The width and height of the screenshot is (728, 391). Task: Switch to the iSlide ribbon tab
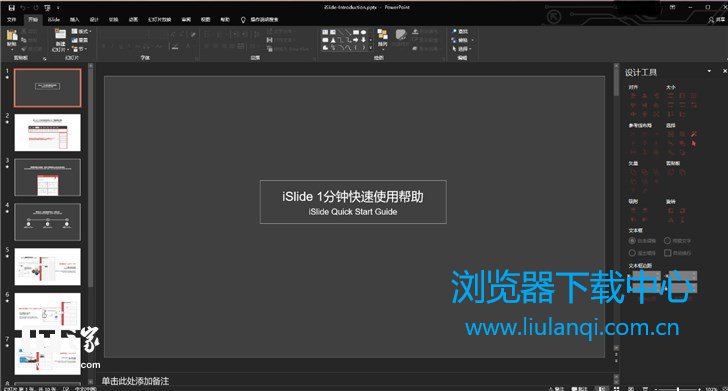[54, 20]
